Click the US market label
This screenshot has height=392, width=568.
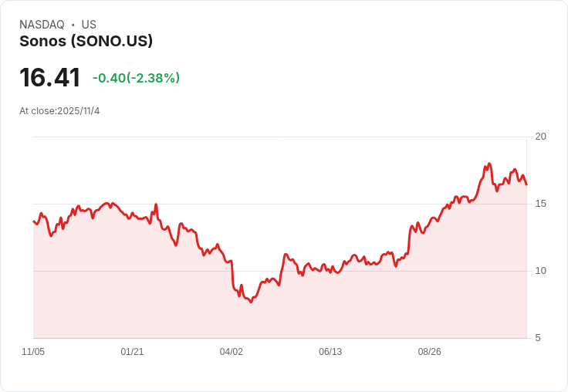point(89,25)
